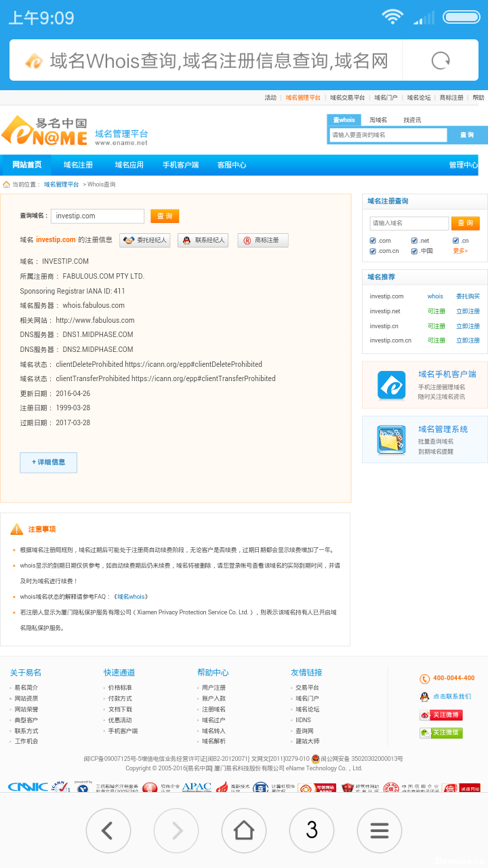This screenshot has width=488, height=868.
Task: Toggle the .com.cn checkbox
Action: [x=373, y=251]
